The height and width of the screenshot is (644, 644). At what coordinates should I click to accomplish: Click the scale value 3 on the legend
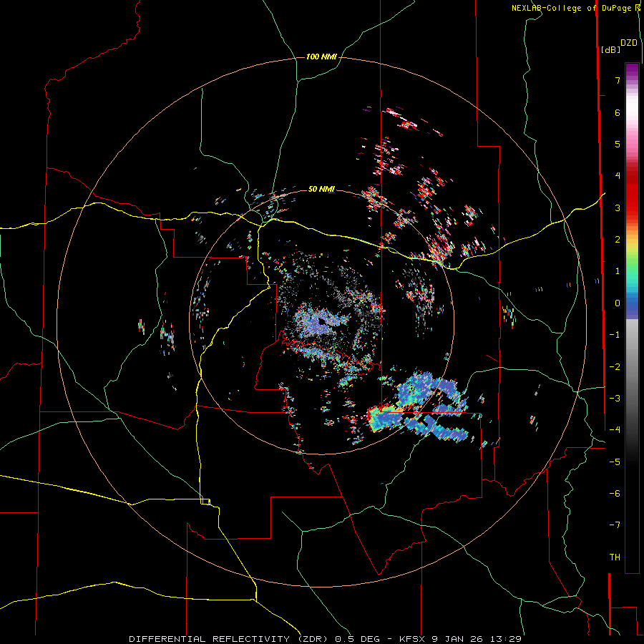tap(618, 208)
